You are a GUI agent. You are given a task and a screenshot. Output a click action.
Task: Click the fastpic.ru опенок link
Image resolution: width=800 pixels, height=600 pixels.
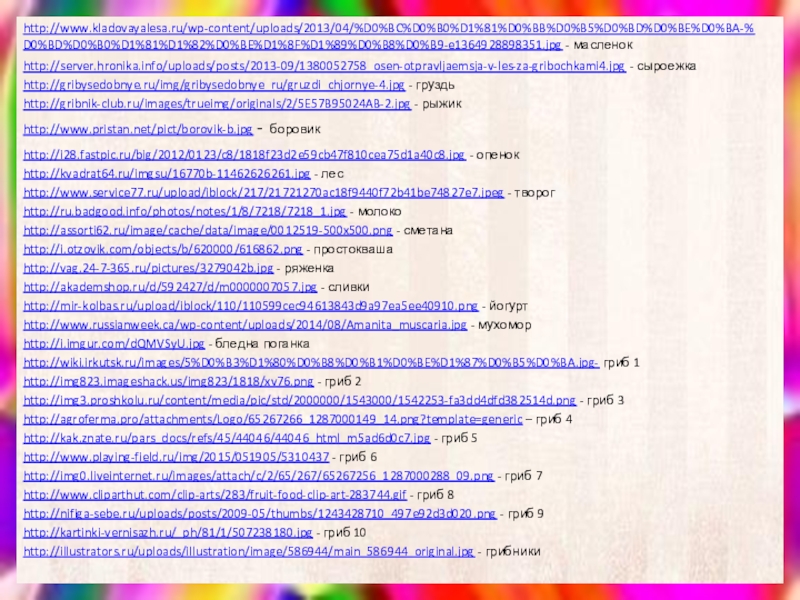tap(244, 155)
